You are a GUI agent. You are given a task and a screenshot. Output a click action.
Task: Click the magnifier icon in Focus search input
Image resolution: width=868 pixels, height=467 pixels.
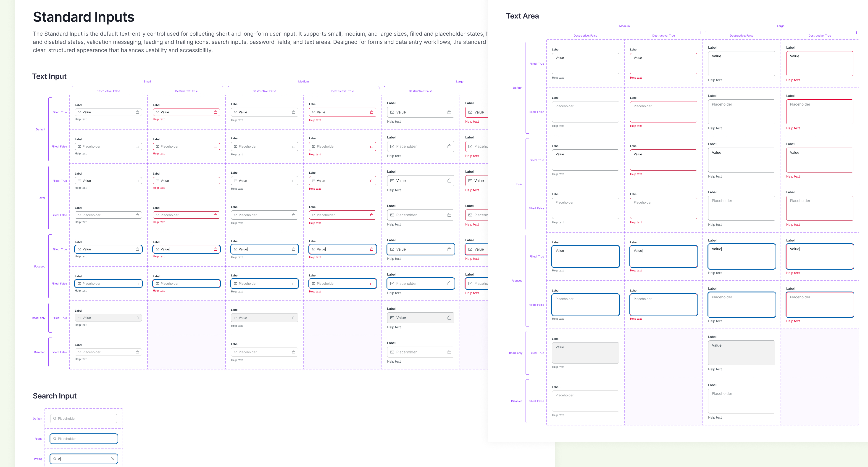[55, 439]
